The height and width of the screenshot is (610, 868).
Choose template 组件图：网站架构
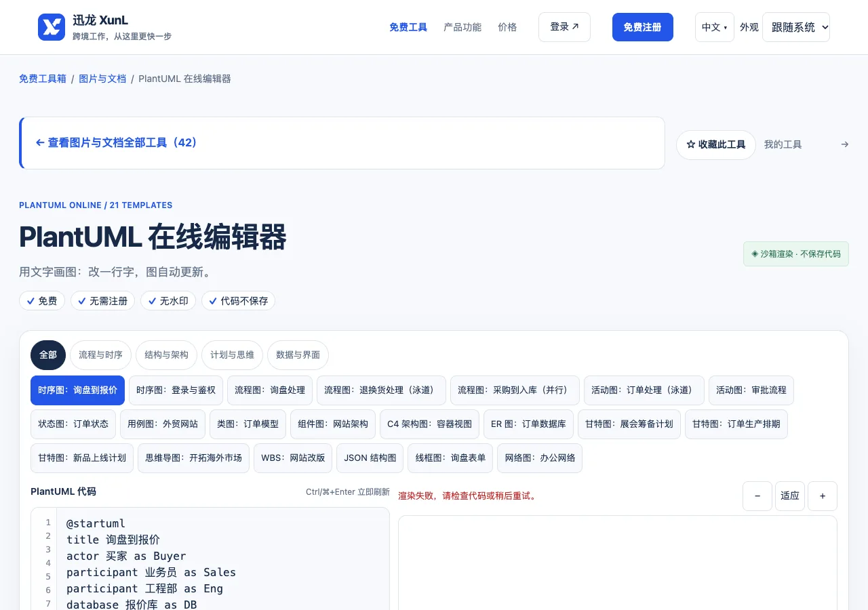pyautogui.click(x=333, y=424)
